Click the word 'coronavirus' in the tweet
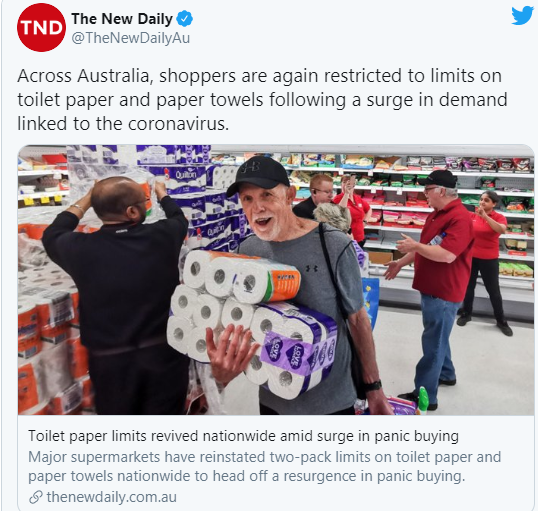The image size is (538, 511). [178, 124]
